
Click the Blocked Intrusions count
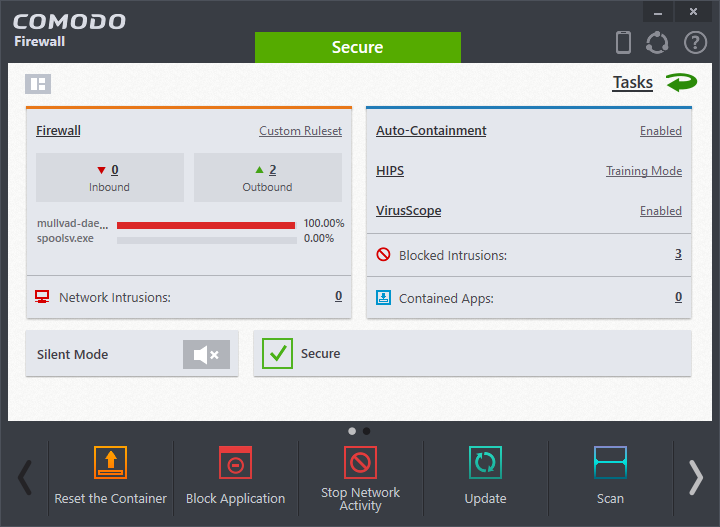(x=678, y=254)
